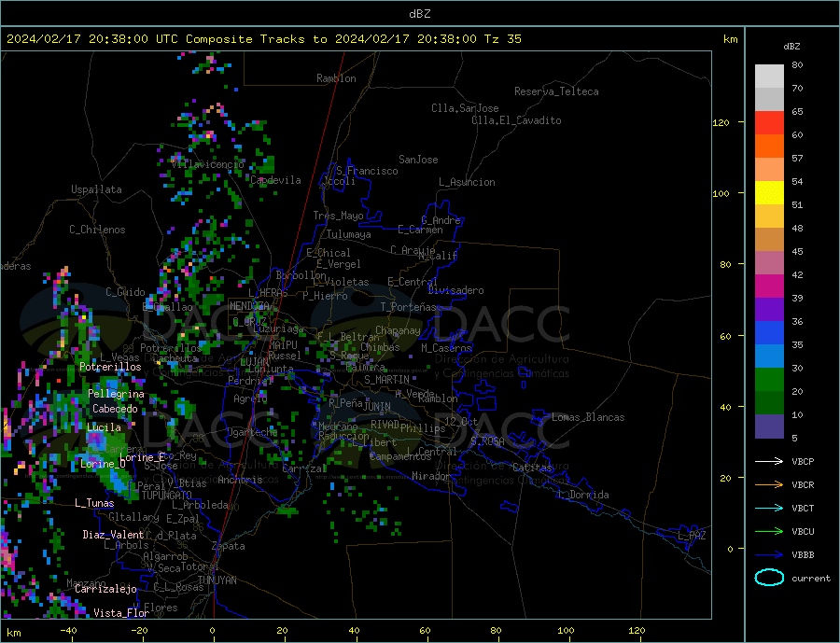Screen dimensions: 840x643
Task: Click the Uspallata map label
Action: (96, 189)
